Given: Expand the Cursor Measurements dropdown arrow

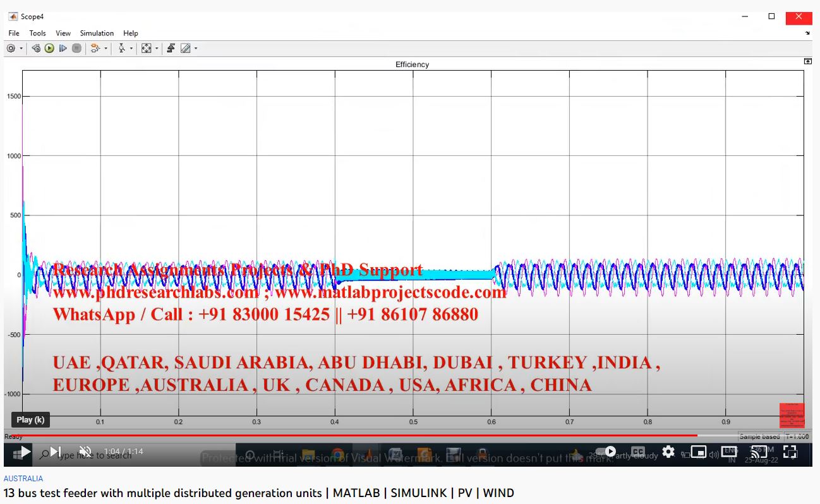Looking at the screenshot, I should coord(196,49).
